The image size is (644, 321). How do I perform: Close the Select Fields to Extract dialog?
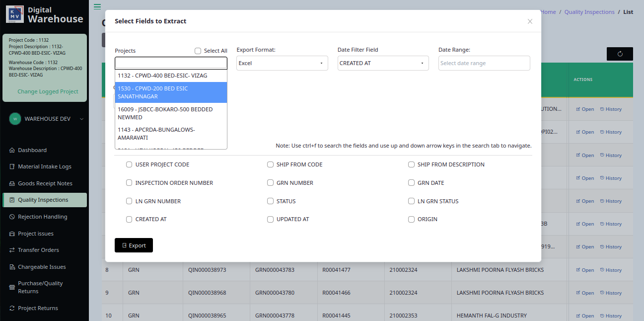pos(530,21)
